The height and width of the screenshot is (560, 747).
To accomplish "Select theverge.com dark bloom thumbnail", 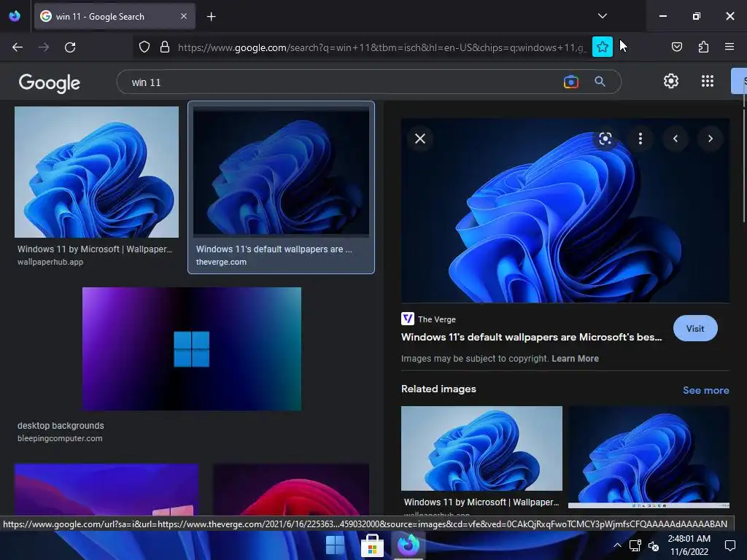I will [x=281, y=172].
